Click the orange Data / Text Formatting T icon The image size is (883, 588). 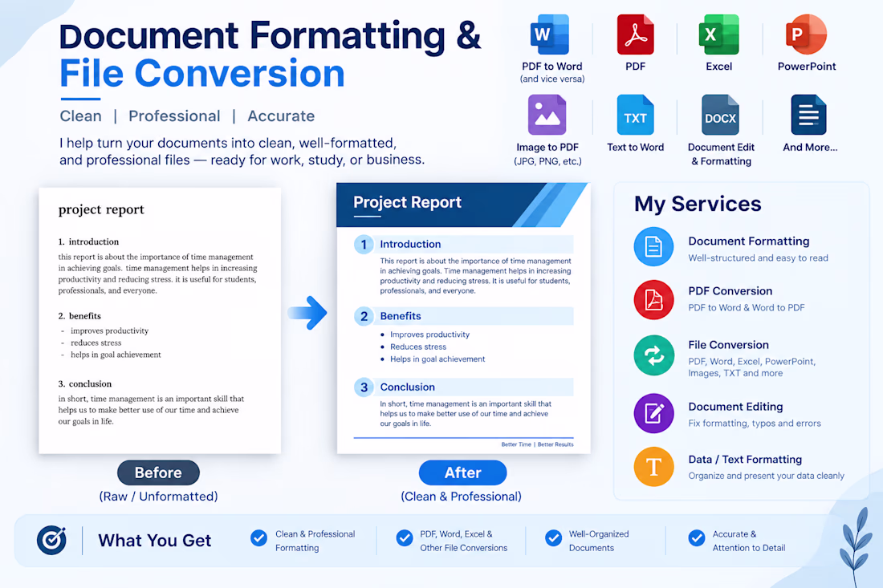(653, 466)
